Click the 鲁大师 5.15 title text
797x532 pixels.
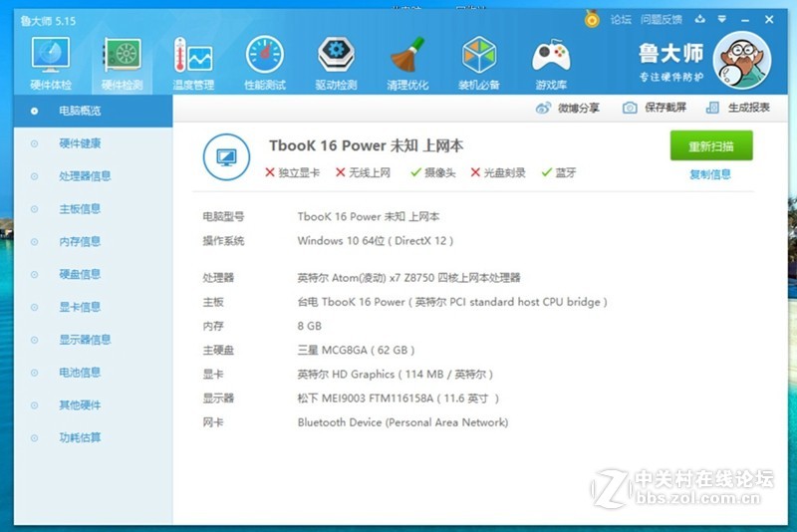(x=48, y=21)
